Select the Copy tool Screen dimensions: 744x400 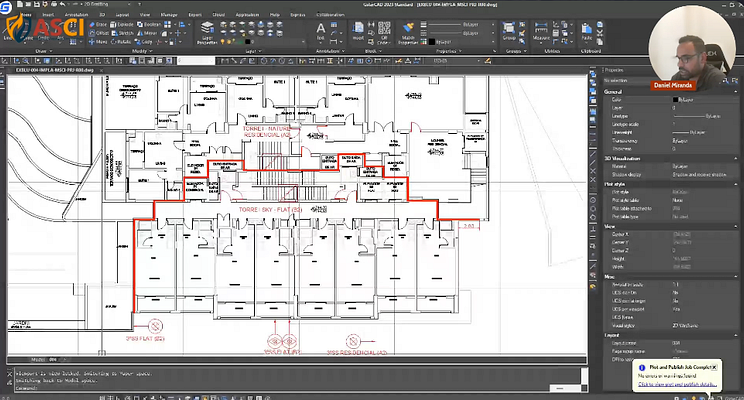[x=144, y=42]
